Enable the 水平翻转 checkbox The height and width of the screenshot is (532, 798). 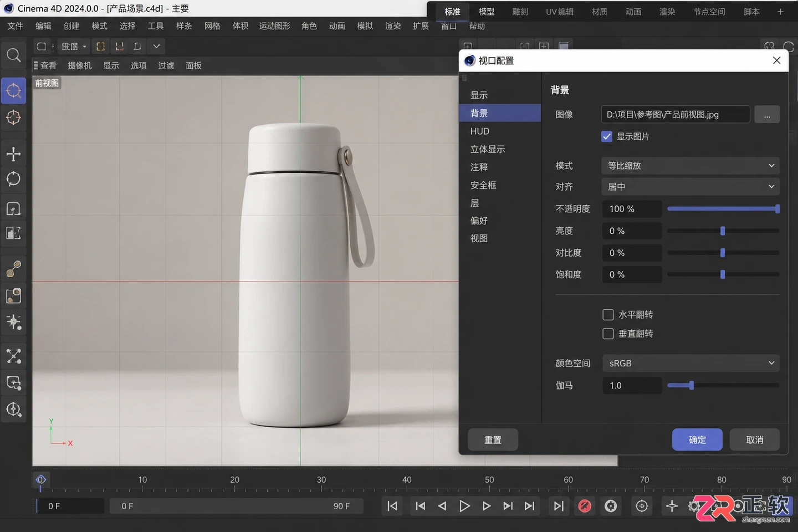click(x=608, y=315)
